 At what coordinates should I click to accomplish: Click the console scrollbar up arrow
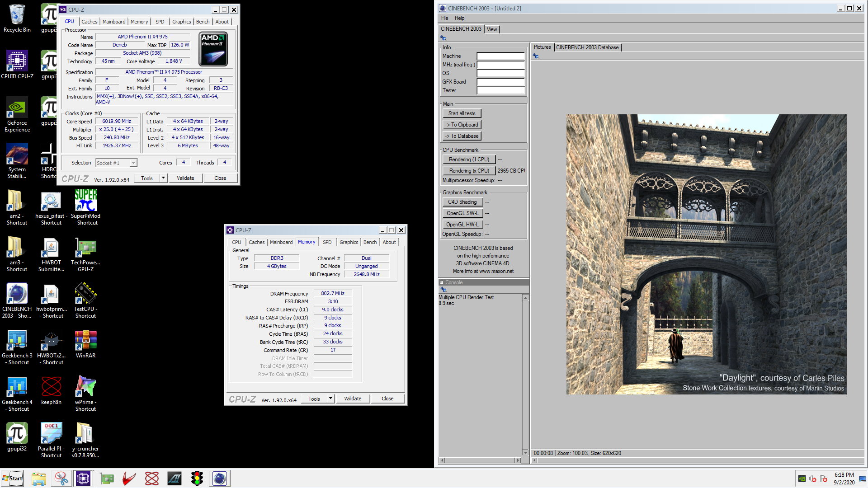[x=525, y=298]
